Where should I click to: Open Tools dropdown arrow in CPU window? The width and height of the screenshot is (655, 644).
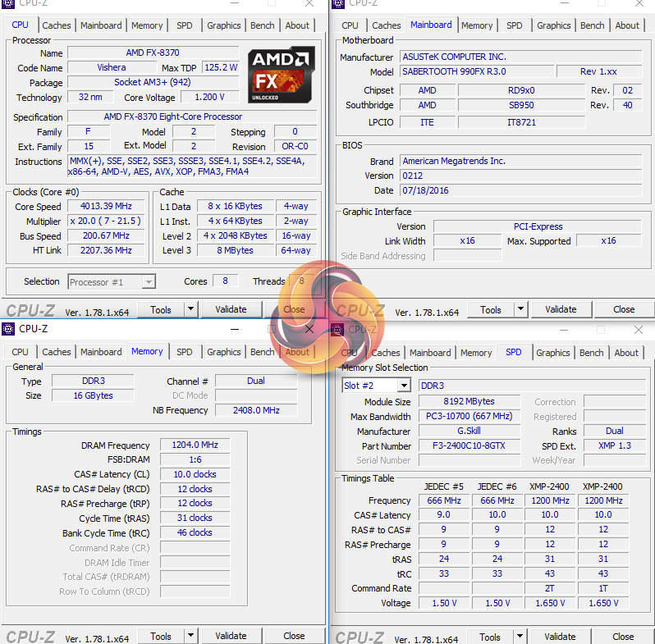tap(191, 309)
